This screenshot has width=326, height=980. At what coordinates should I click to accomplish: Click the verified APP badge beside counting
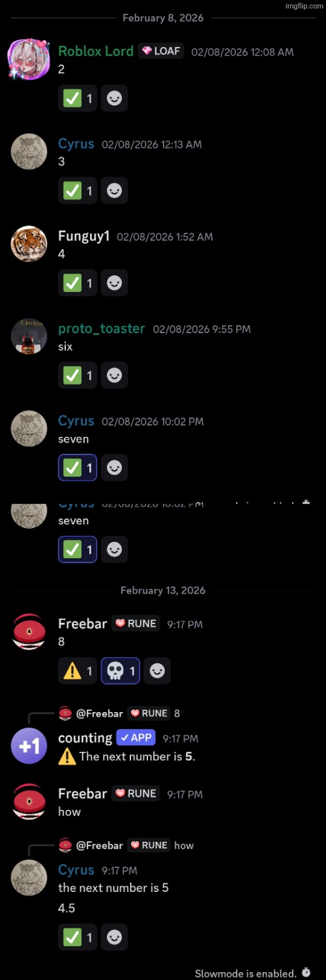coord(135,738)
